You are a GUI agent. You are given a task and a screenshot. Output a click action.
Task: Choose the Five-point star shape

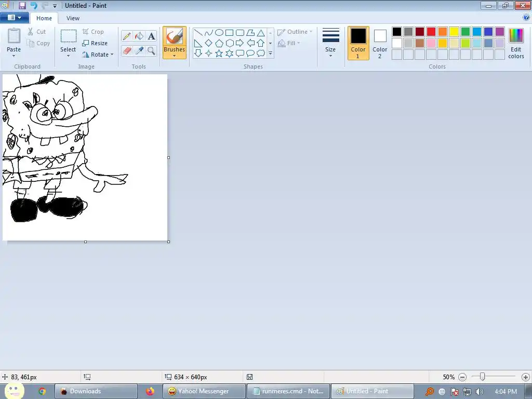[x=219, y=54]
